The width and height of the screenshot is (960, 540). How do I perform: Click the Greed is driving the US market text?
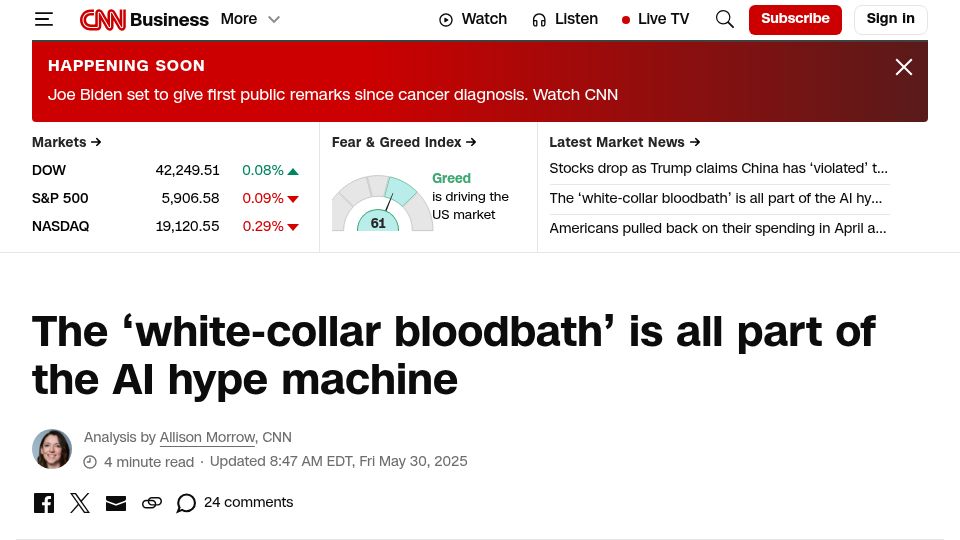[x=470, y=197]
